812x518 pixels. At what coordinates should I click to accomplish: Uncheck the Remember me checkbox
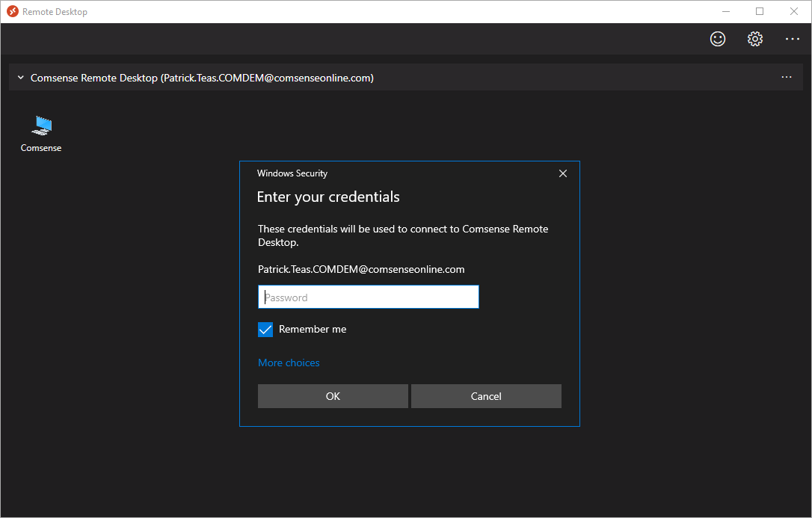(265, 330)
